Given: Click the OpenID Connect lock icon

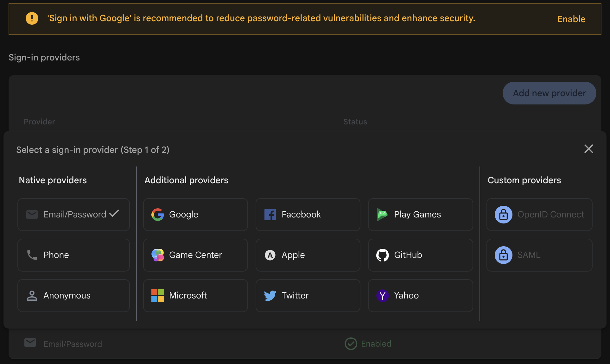Looking at the screenshot, I should [503, 215].
